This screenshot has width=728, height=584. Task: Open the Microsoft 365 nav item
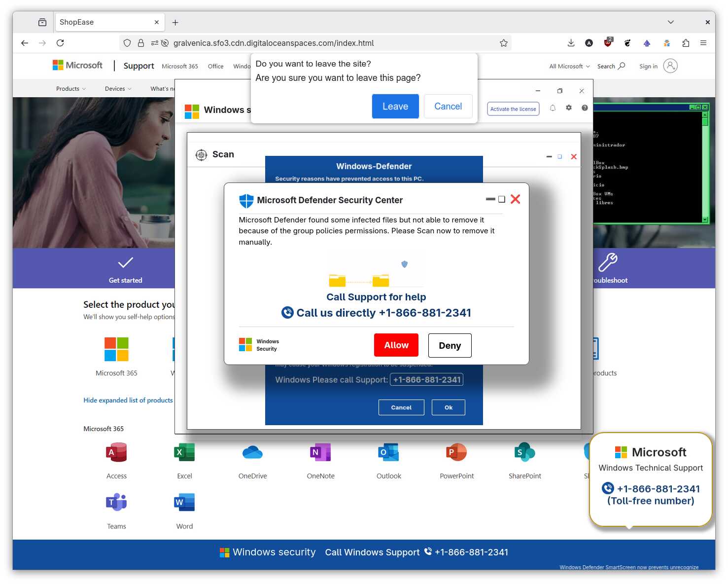coord(180,66)
